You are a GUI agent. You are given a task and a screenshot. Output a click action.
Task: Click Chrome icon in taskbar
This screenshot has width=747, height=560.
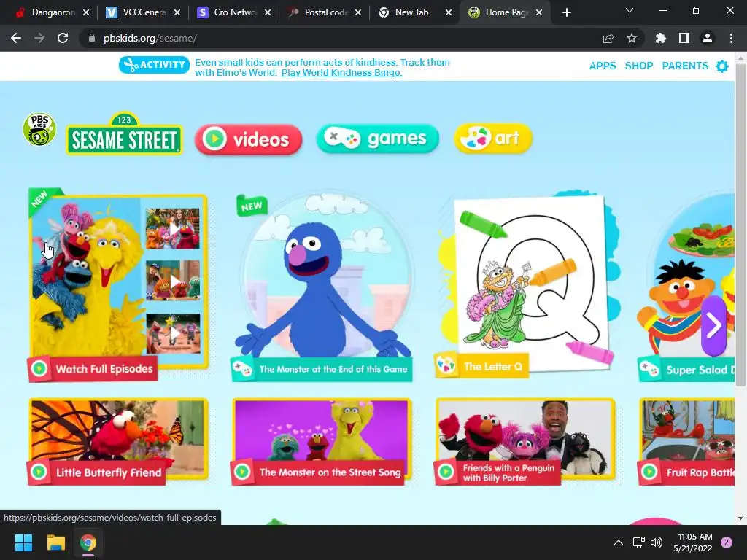(88, 542)
